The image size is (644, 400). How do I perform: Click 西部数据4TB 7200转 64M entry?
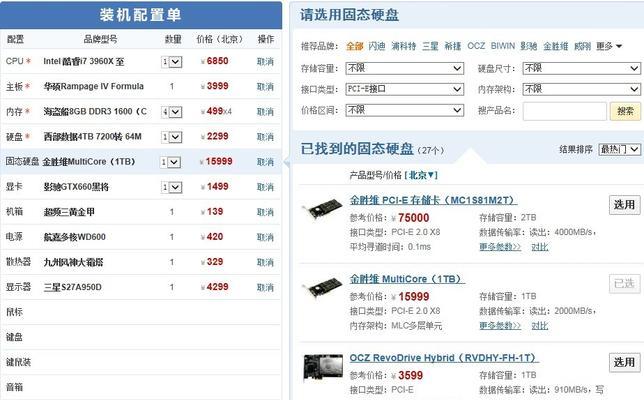point(92,137)
